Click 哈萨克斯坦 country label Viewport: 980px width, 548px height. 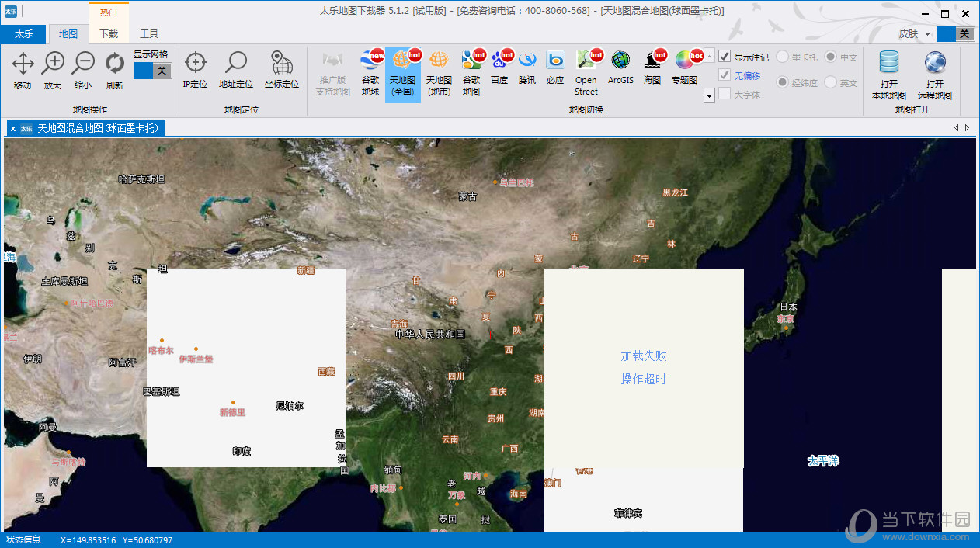click(141, 179)
